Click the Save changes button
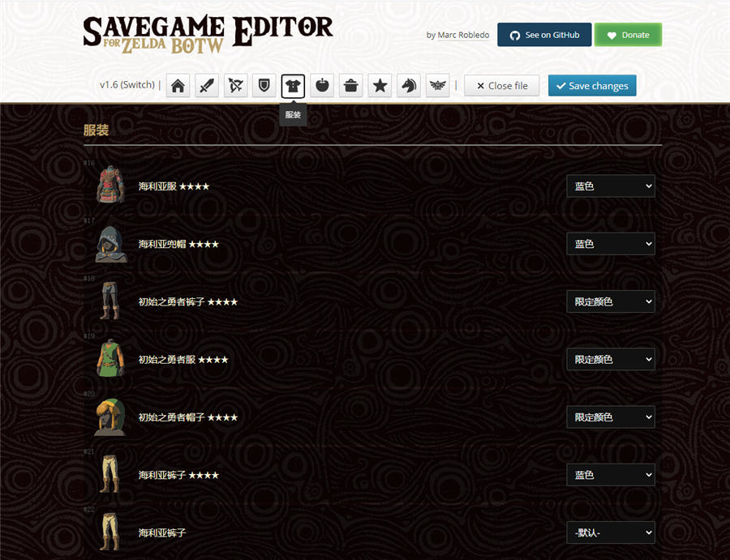Image resolution: width=730 pixels, height=560 pixels. coord(592,86)
